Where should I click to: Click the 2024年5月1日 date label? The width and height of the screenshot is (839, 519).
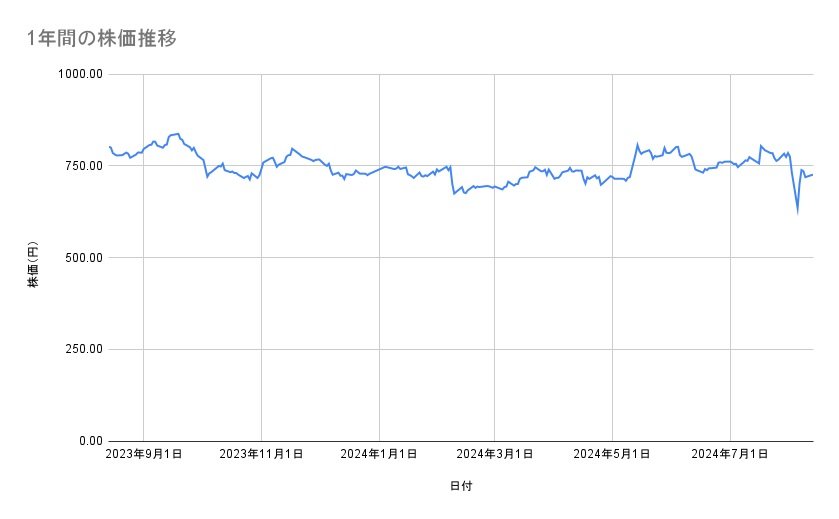point(613,455)
